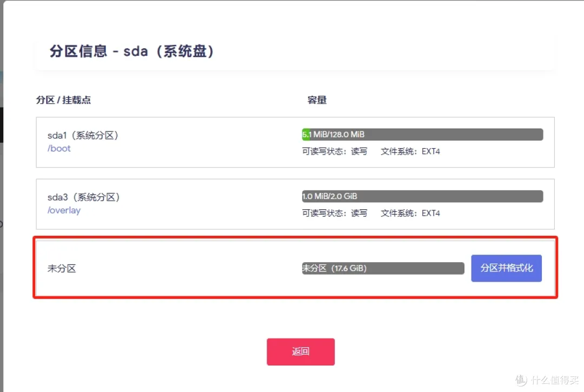Click the 分区并格式化 button
This screenshot has height=392, width=584.
point(506,268)
